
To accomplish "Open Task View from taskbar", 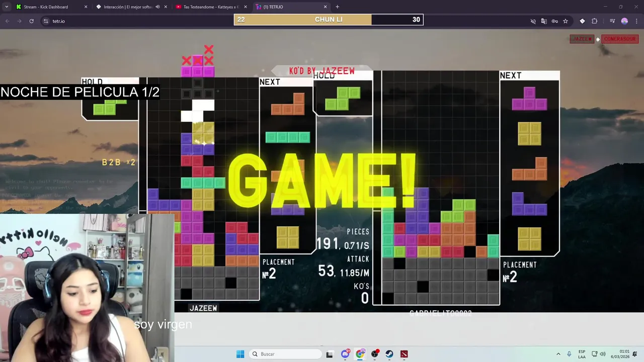I will pyautogui.click(x=330, y=354).
